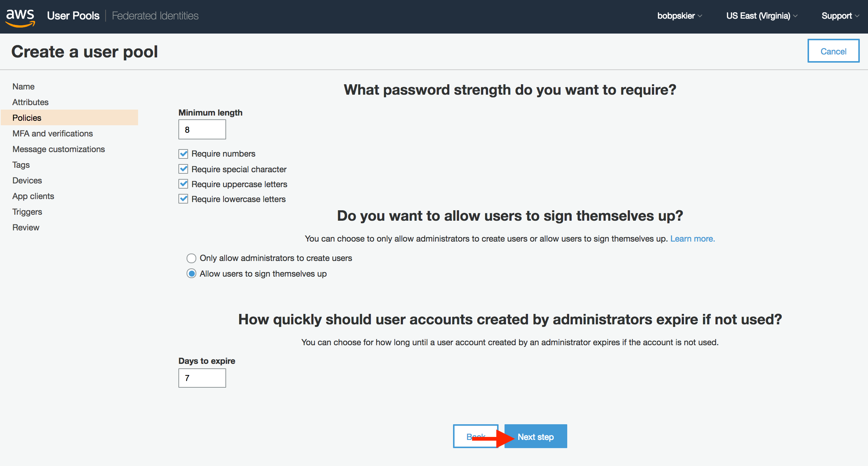Click the Days to expire field
The image size is (868, 466).
pyautogui.click(x=202, y=378)
